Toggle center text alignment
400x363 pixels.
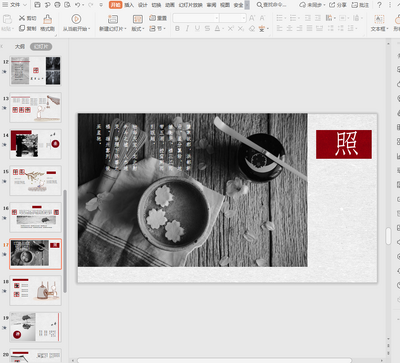(289, 29)
